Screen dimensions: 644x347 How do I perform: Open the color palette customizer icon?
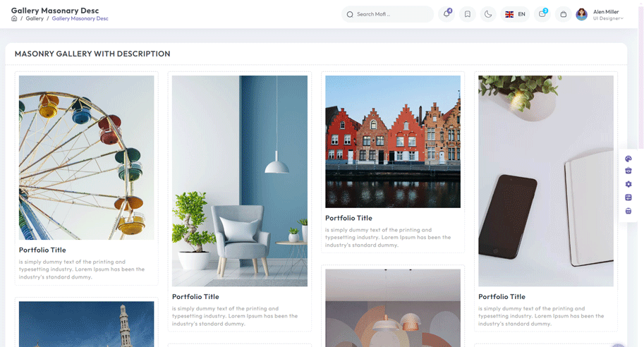click(x=628, y=159)
